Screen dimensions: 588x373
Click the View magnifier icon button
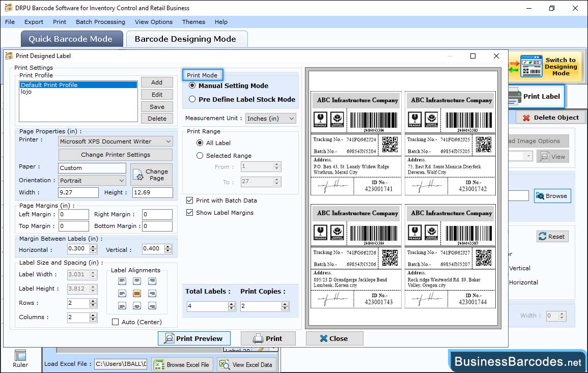coord(552,157)
